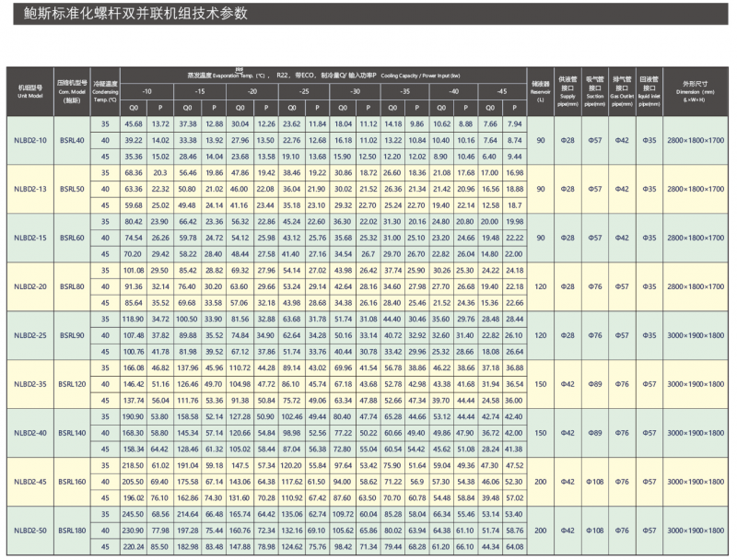Select the 外形尺寸 Dimension header cell
The height and width of the screenshot is (560, 737).
pos(696,91)
